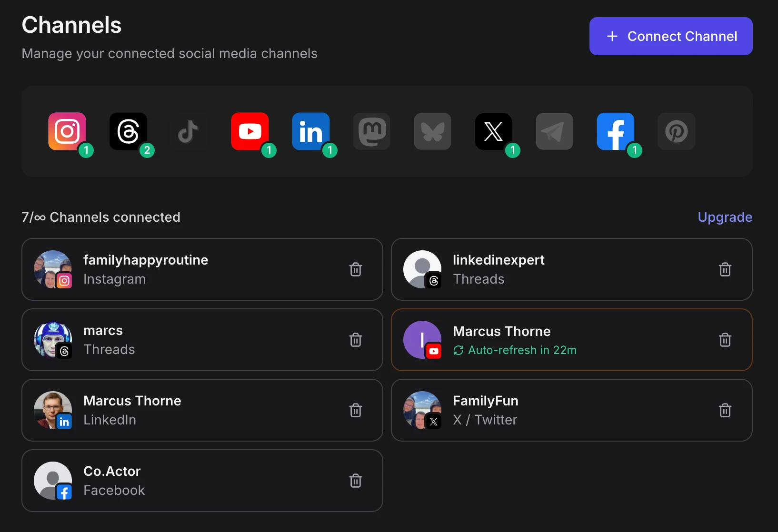Click the green count badge on Threads icon
The width and height of the screenshot is (778, 532).
tap(147, 150)
